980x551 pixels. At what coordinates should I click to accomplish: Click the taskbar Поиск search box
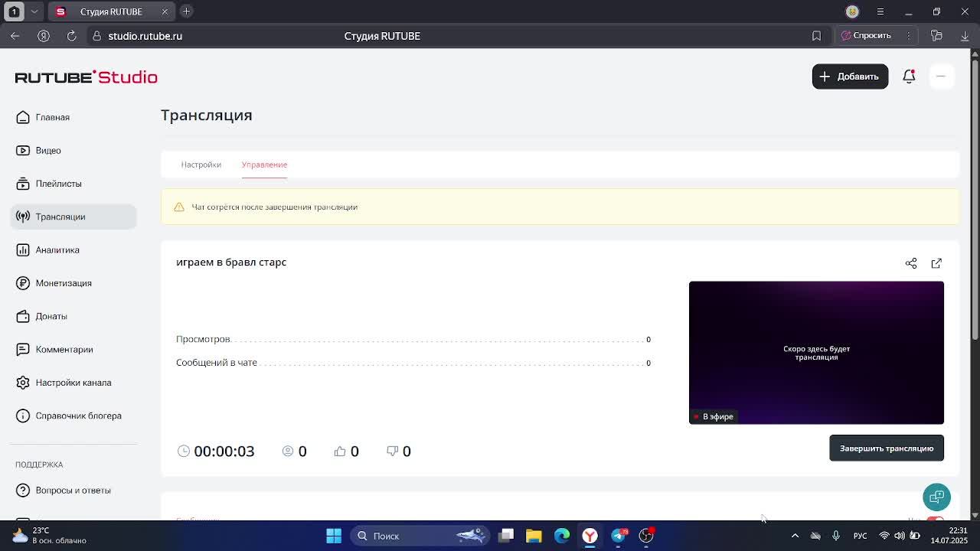[420, 536]
